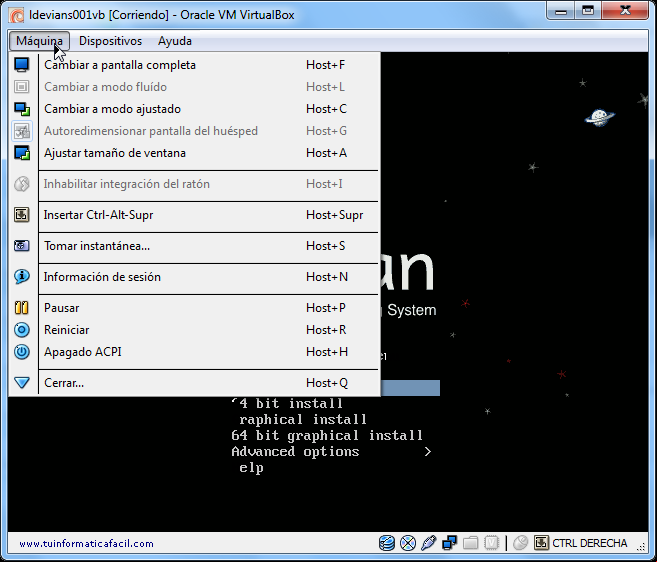Click the Advanced options submenu arrow
The image size is (657, 562).
pyautogui.click(x=427, y=452)
